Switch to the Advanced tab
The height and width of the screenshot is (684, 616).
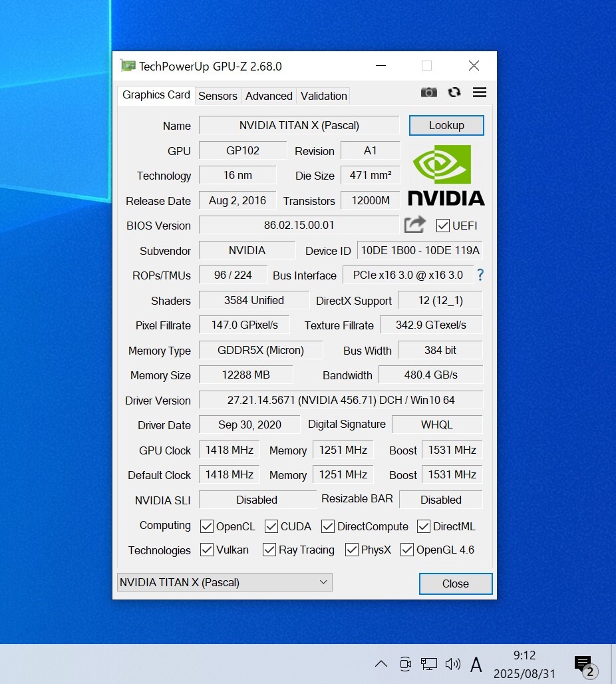269,96
